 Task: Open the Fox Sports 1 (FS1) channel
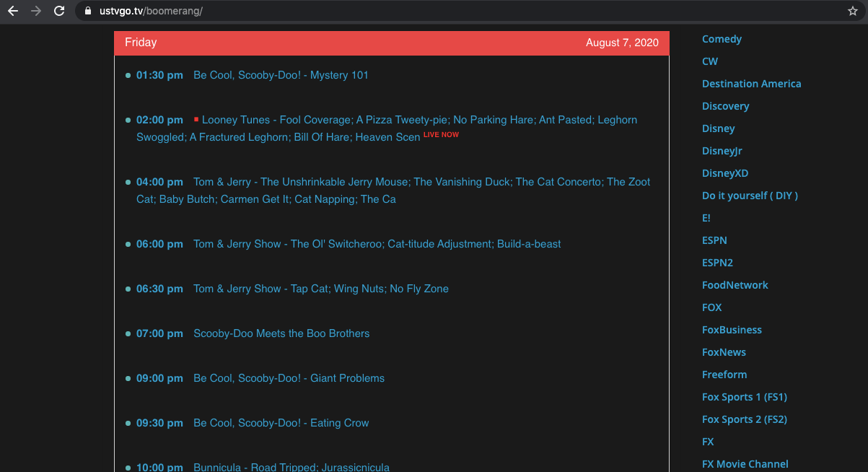click(x=744, y=397)
